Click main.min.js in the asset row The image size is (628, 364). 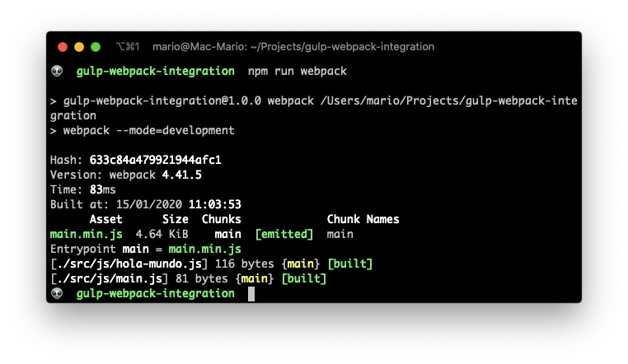pyautogui.click(x=86, y=234)
